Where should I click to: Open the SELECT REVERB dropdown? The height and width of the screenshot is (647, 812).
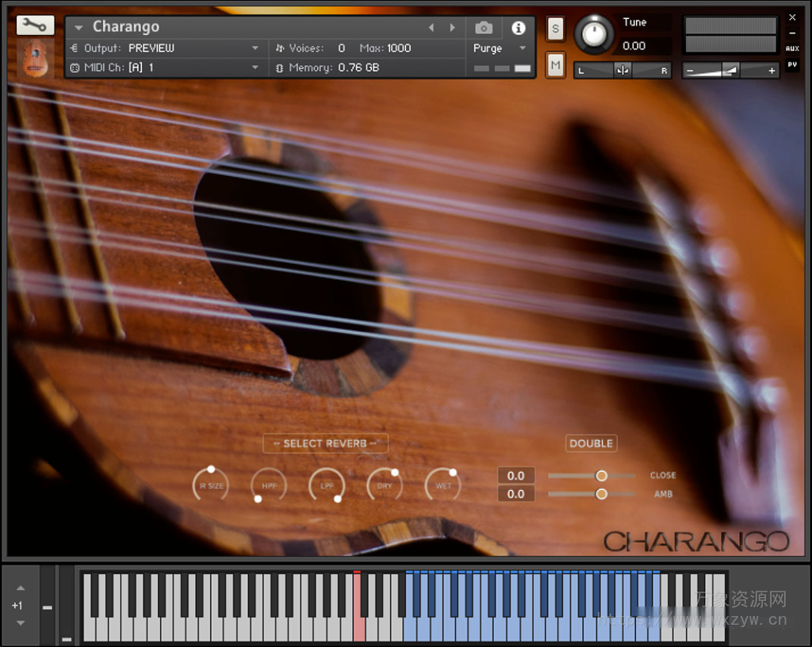(325, 443)
